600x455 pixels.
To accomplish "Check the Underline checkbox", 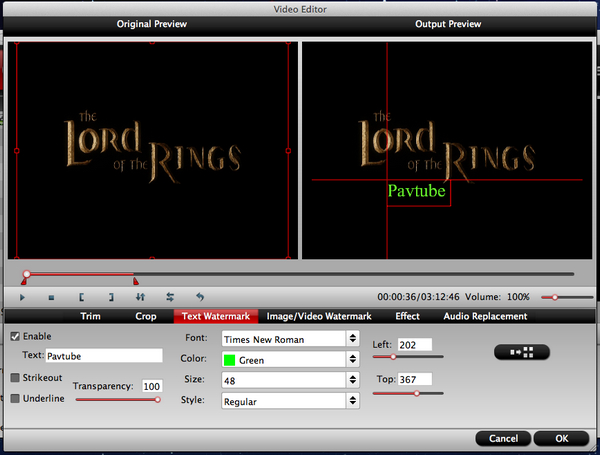I will (x=15, y=398).
